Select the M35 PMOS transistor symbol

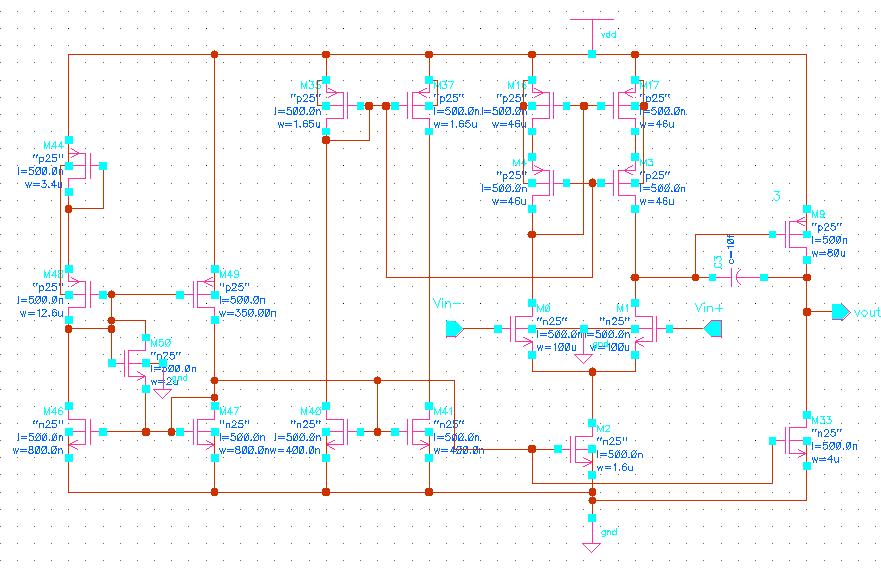coord(342,106)
